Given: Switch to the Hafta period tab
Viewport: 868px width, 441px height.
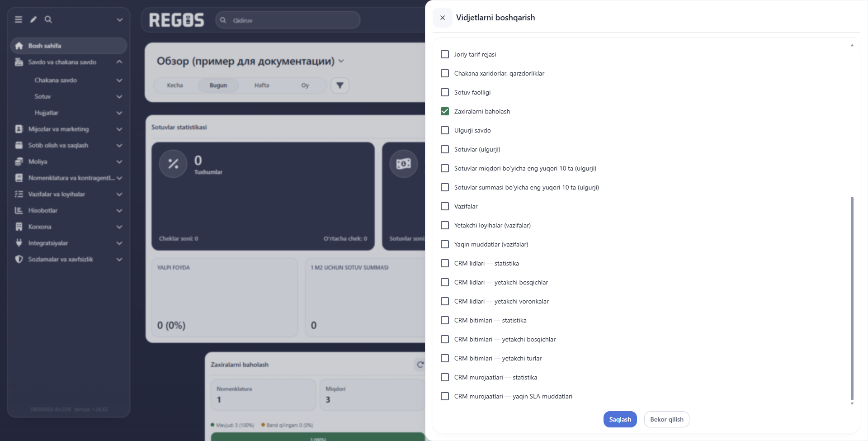Looking at the screenshot, I should pos(262,85).
